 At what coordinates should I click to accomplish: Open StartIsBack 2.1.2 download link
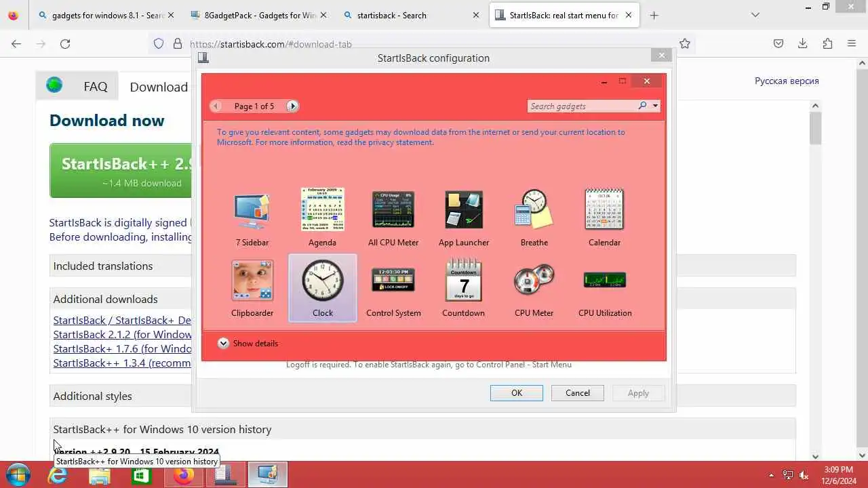122,334
